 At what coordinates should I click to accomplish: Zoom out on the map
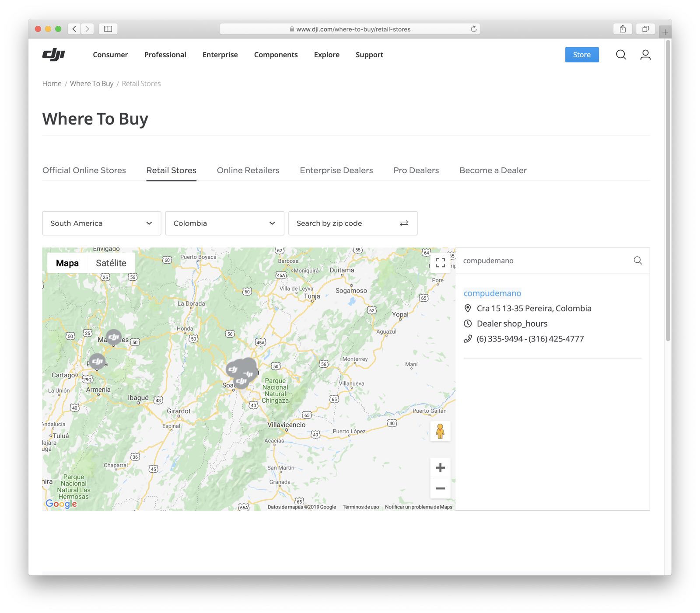tap(440, 488)
